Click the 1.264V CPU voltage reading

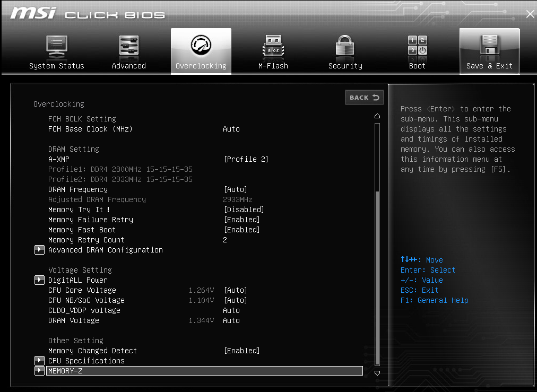tap(202, 290)
